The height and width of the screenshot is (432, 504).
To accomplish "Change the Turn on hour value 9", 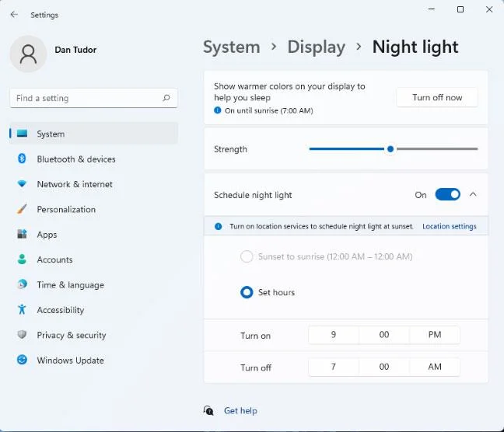I will point(334,335).
